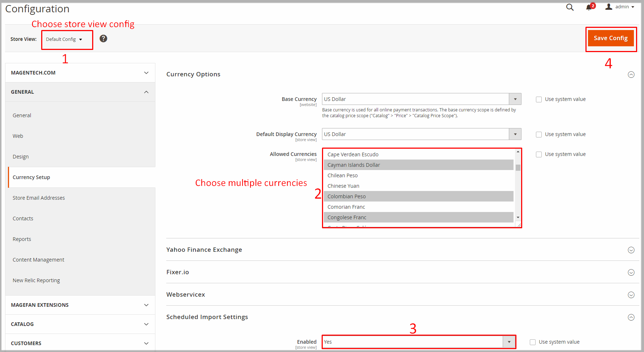
Task: Expand Fixer.io section circle icon
Action: point(631,272)
